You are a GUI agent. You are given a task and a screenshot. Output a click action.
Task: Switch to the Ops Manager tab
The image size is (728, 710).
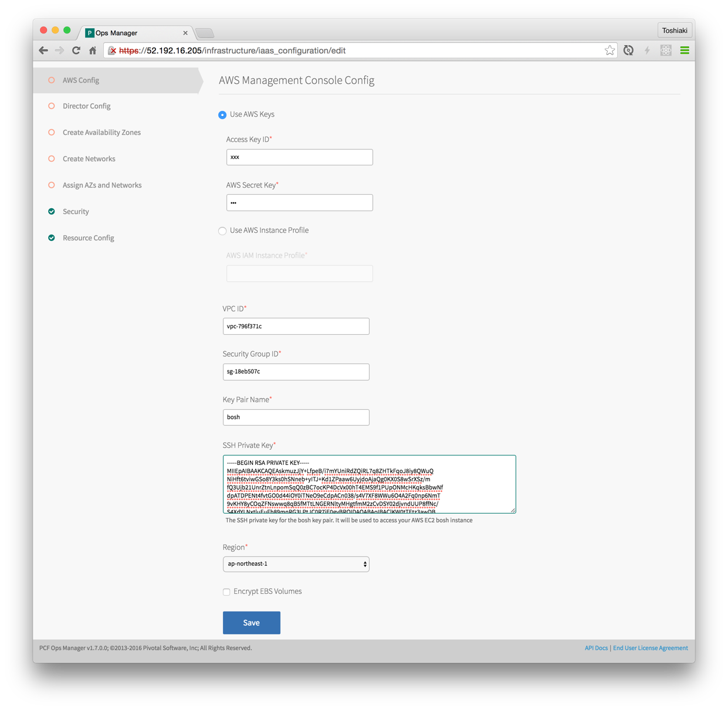click(136, 33)
